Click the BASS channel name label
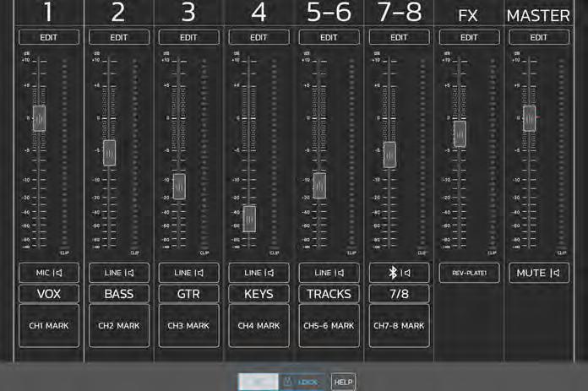 119,294
